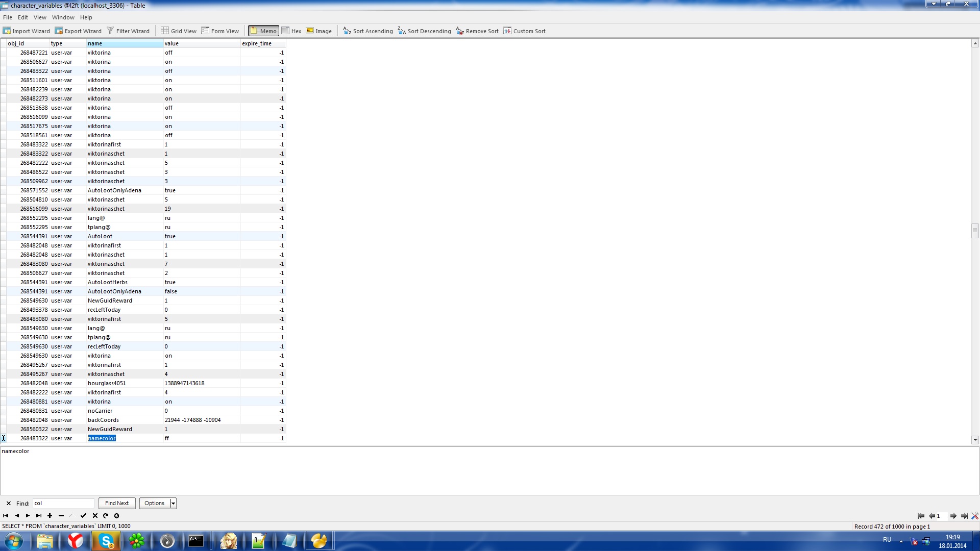Image resolution: width=980 pixels, height=551 pixels.
Task: Jump to the last page
Action: click(x=964, y=516)
